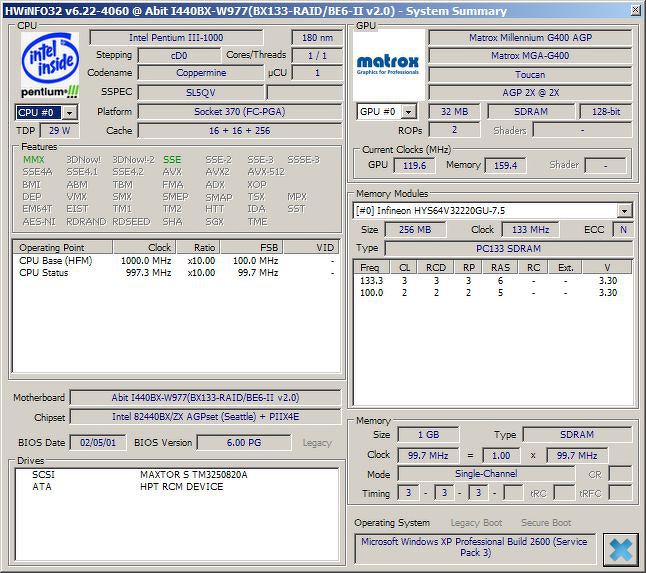Click the AGP 2X @ 2X bus field
646x573 pixels.
point(530,92)
